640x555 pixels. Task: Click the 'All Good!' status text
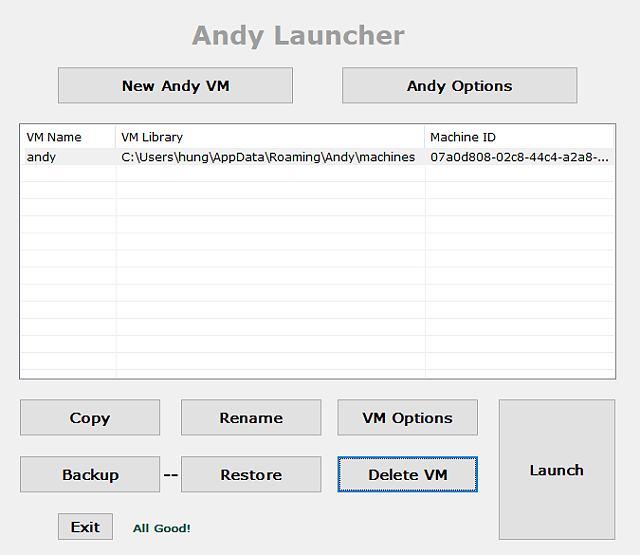[162, 528]
